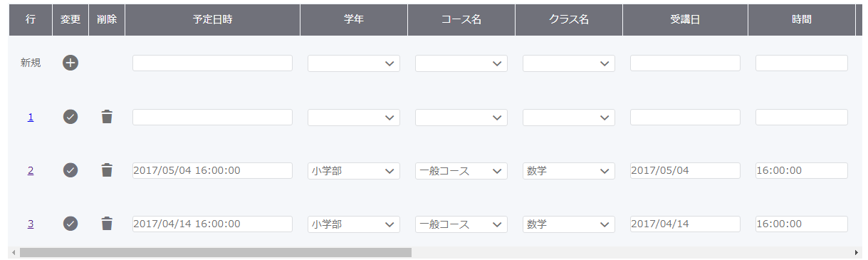Open the 学年 dropdown in row 2
The width and height of the screenshot is (868, 260).
click(354, 171)
